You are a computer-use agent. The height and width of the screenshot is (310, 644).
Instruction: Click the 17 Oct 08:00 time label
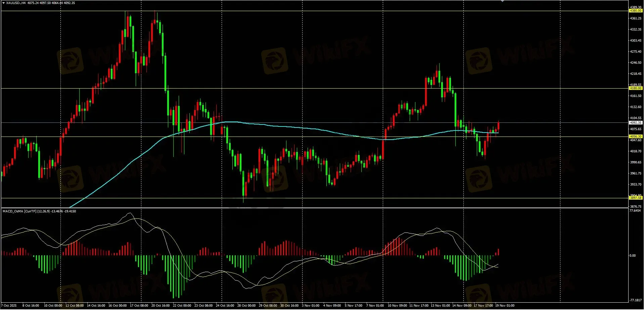click(139, 306)
